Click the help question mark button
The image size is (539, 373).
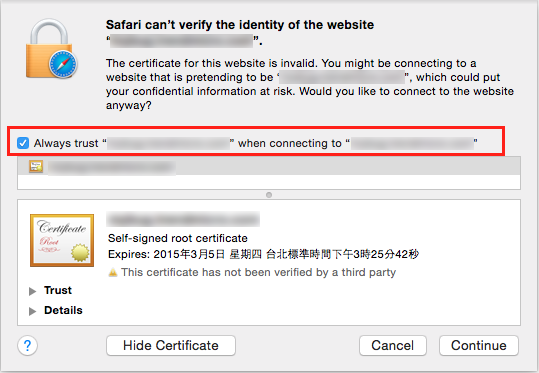28,345
